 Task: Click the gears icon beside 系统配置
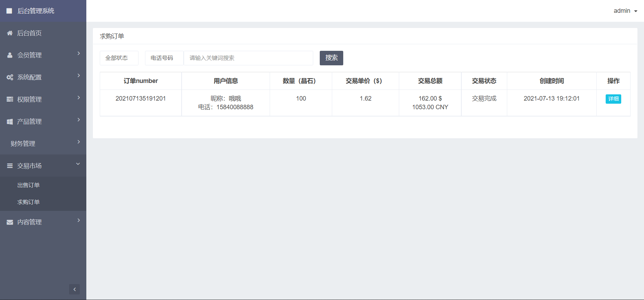(x=10, y=77)
